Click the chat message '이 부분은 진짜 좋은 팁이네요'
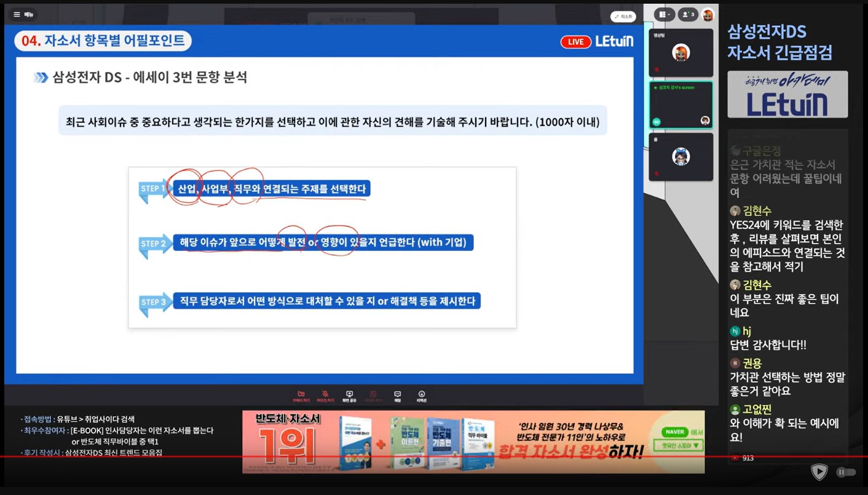The height and width of the screenshot is (495, 868). pyautogui.click(x=784, y=306)
